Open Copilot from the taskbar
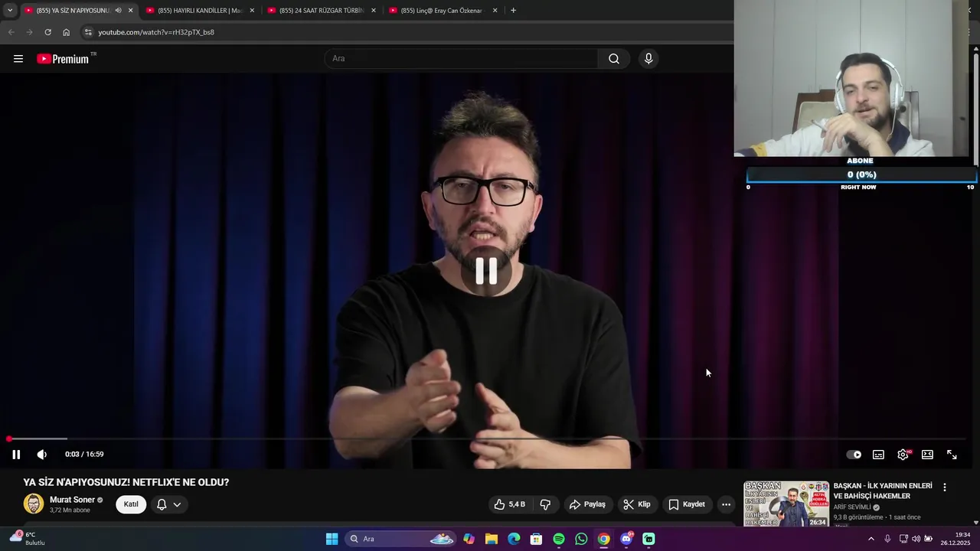Image resolution: width=980 pixels, height=551 pixels. click(x=469, y=539)
